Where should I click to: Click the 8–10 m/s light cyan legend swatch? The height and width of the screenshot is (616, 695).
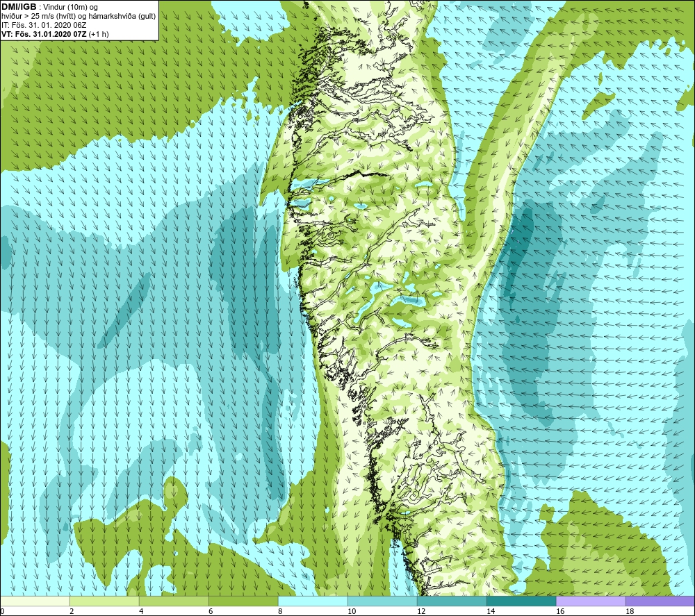point(313,601)
